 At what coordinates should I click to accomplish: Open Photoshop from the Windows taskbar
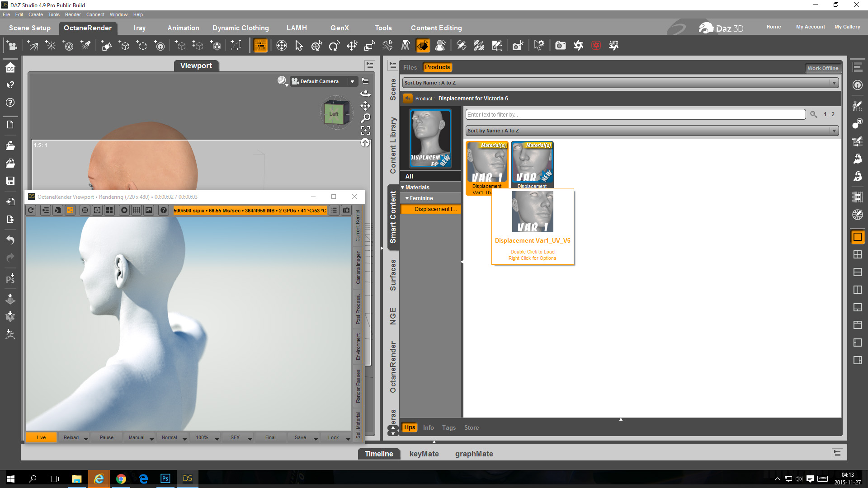click(x=165, y=479)
